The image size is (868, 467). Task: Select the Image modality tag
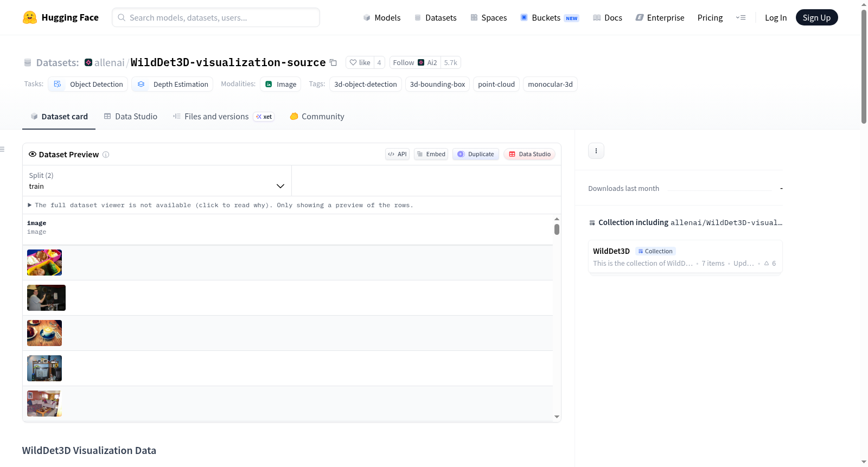[x=280, y=84]
